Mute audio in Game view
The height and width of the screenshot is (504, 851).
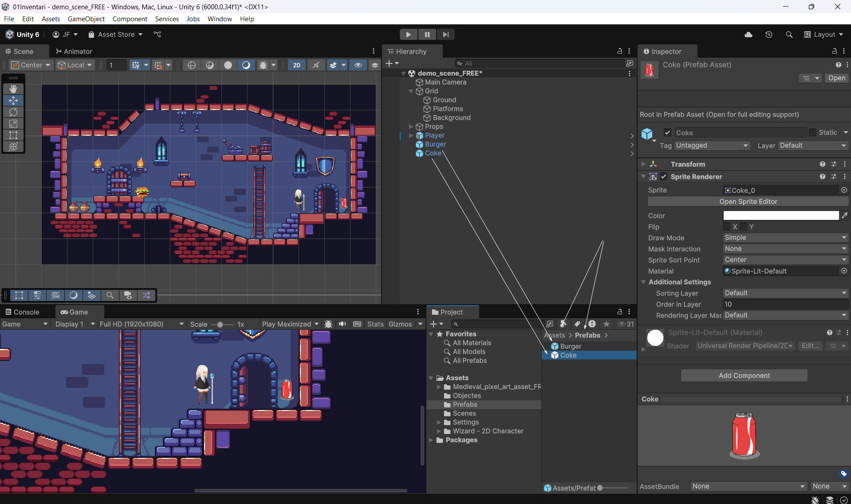343,324
